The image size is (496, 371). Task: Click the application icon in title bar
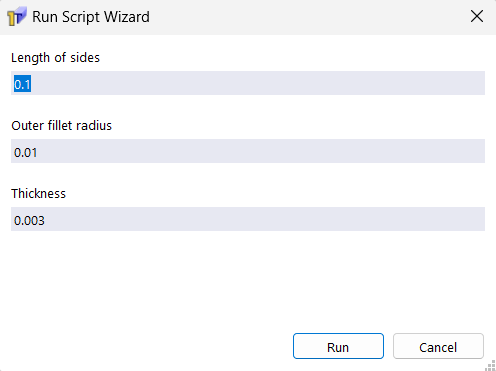(x=17, y=16)
